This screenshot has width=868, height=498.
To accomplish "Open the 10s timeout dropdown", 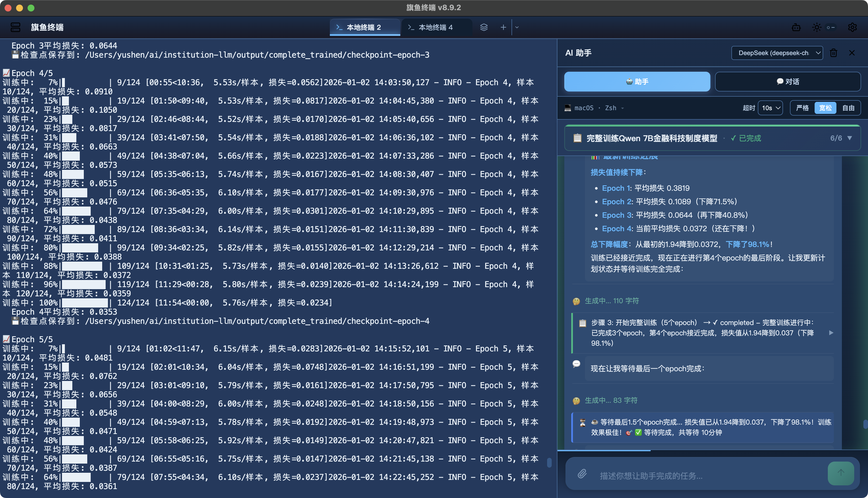I will point(770,108).
